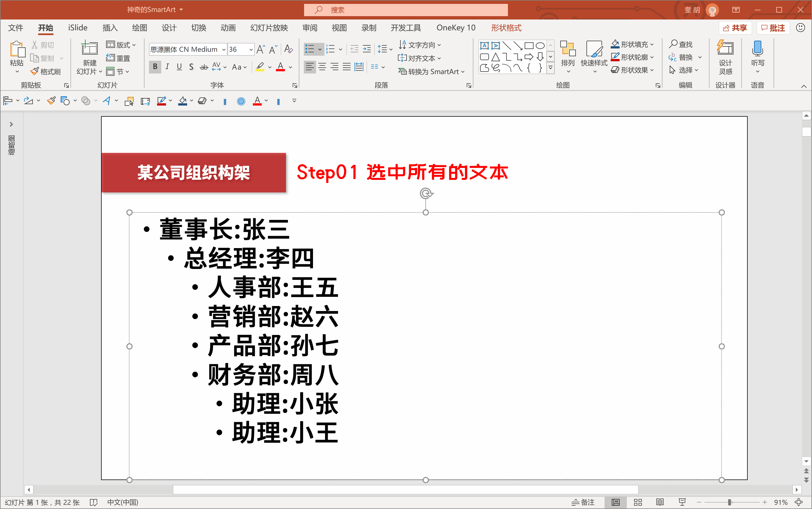This screenshot has width=812, height=509.
Task: Toggle italic formatting
Action: (x=167, y=67)
